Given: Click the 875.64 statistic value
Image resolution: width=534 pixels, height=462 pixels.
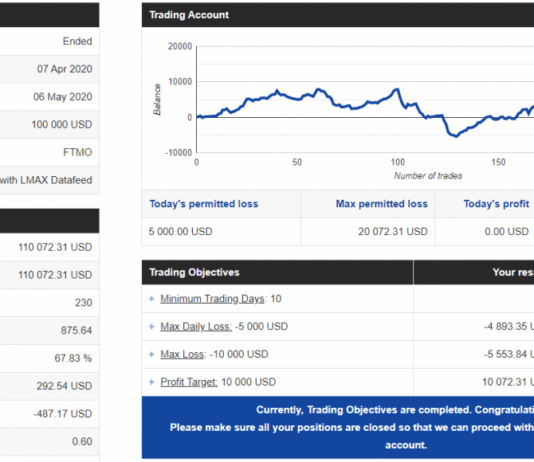Looking at the screenshot, I should click(x=77, y=331).
